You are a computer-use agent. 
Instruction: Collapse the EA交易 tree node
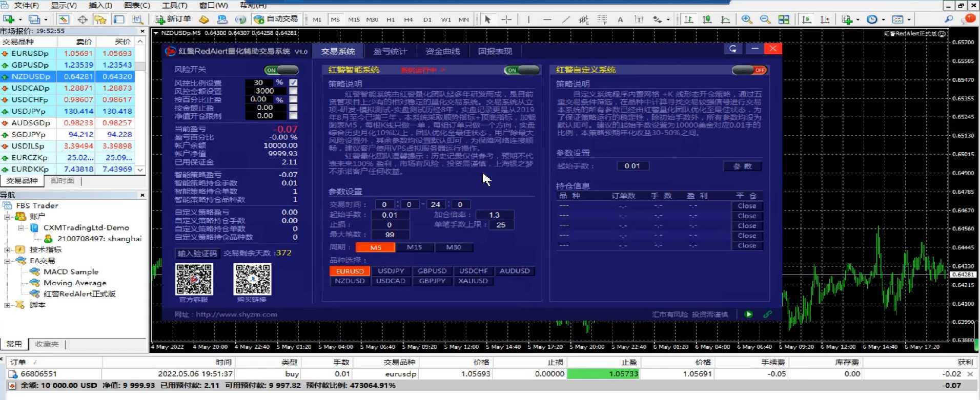(7, 261)
